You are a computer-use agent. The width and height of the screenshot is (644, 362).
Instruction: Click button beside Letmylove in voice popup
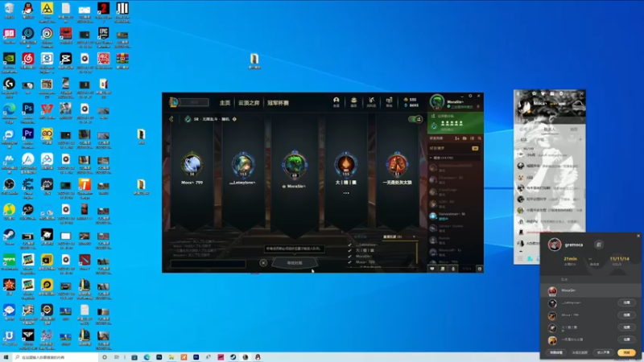tap(627, 302)
